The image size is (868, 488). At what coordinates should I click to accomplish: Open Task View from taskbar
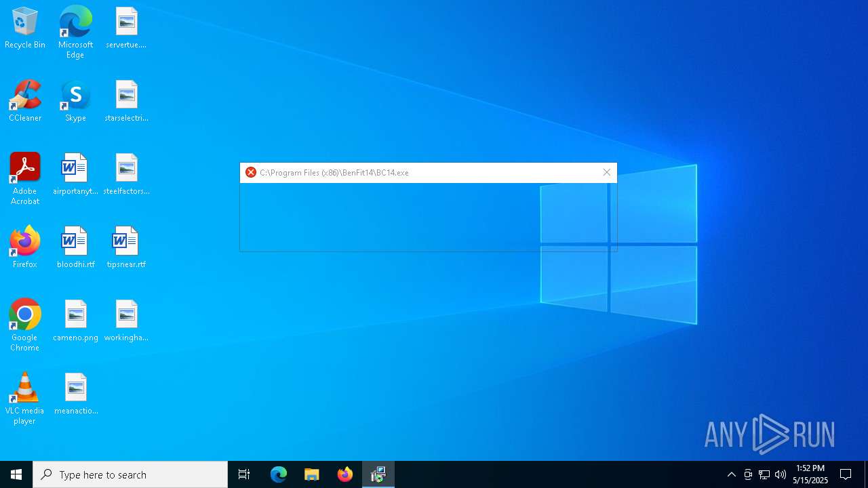tap(244, 474)
